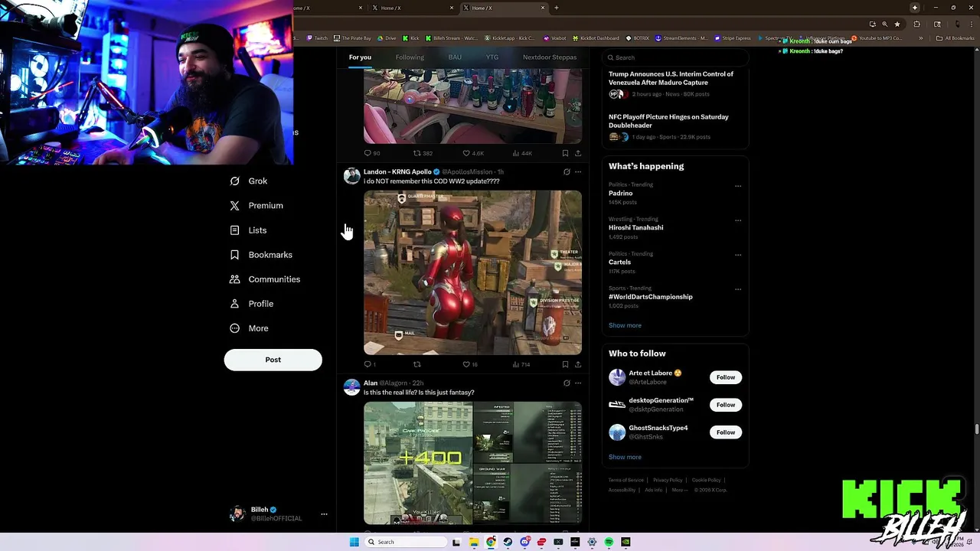Open the KickBot Dashboard bookmark

(x=595, y=38)
